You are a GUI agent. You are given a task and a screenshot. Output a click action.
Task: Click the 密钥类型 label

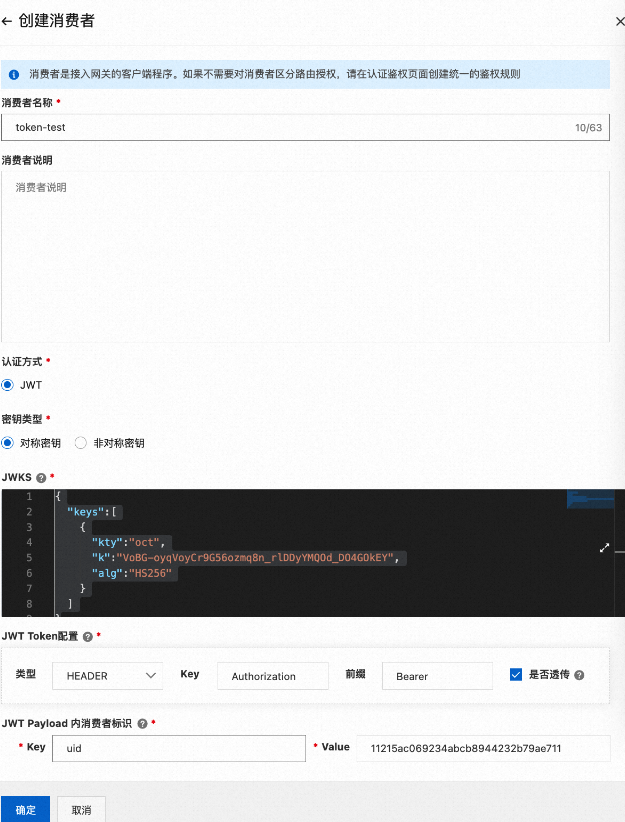[21, 419]
